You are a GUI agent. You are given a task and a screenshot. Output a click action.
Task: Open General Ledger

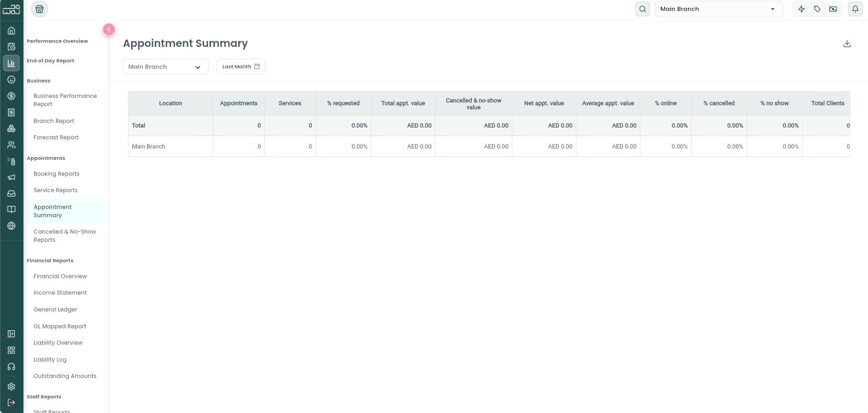(x=56, y=310)
